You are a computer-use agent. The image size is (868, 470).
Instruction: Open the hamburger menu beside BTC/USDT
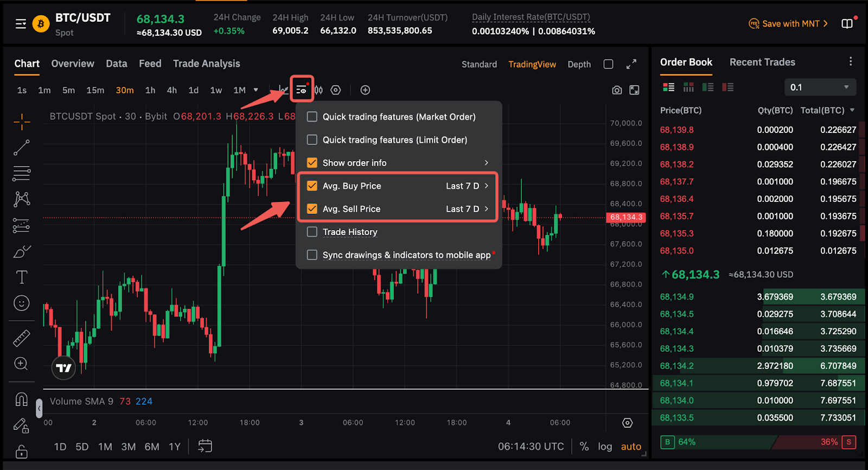click(21, 24)
